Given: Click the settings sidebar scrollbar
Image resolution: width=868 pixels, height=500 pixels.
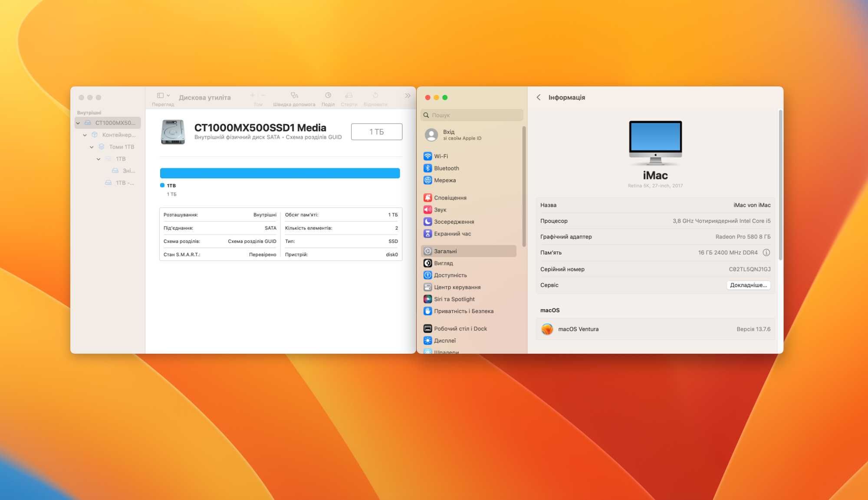Looking at the screenshot, I should pos(524,186).
